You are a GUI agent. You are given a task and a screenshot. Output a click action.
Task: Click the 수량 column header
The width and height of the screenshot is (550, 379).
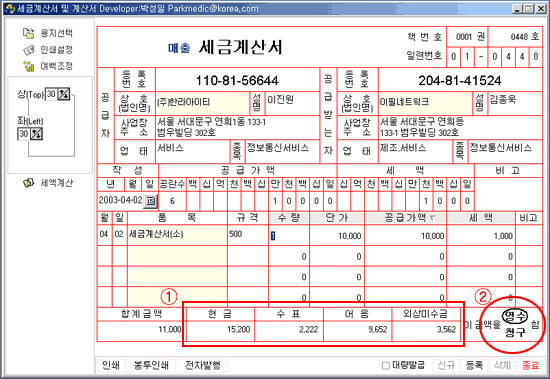click(x=289, y=218)
